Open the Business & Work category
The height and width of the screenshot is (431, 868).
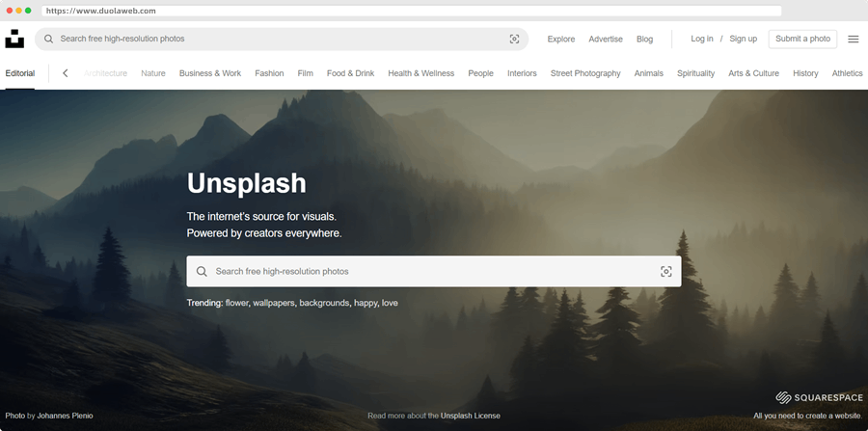click(210, 73)
